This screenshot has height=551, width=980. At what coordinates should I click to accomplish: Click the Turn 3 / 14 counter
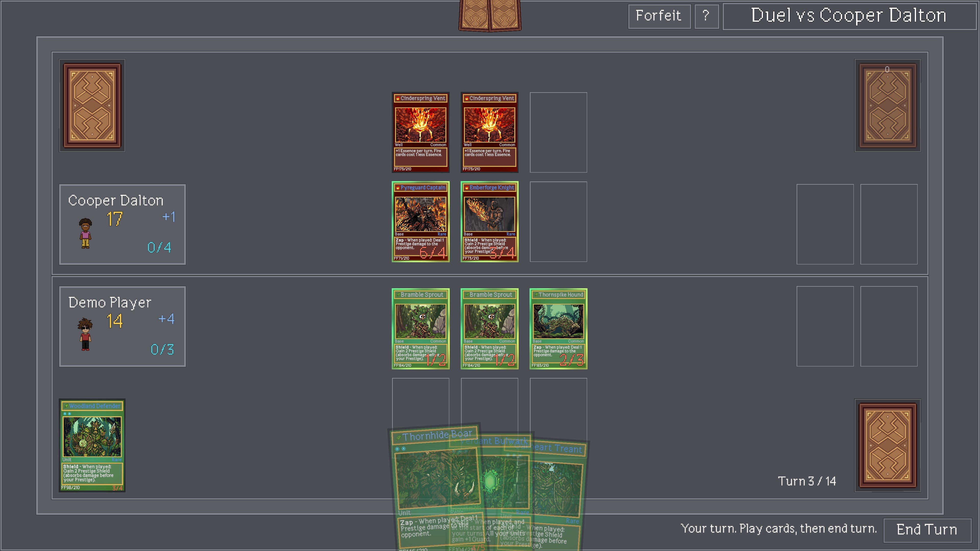[806, 481]
